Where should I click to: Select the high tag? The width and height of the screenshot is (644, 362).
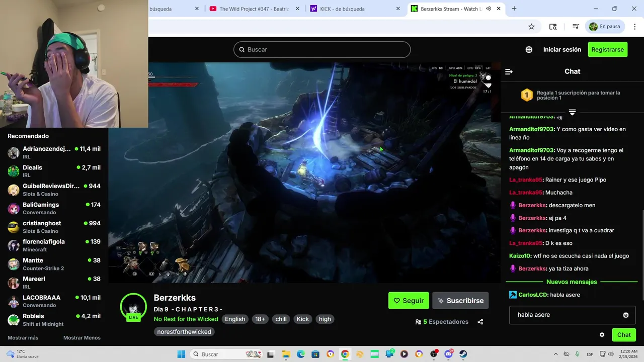325,319
